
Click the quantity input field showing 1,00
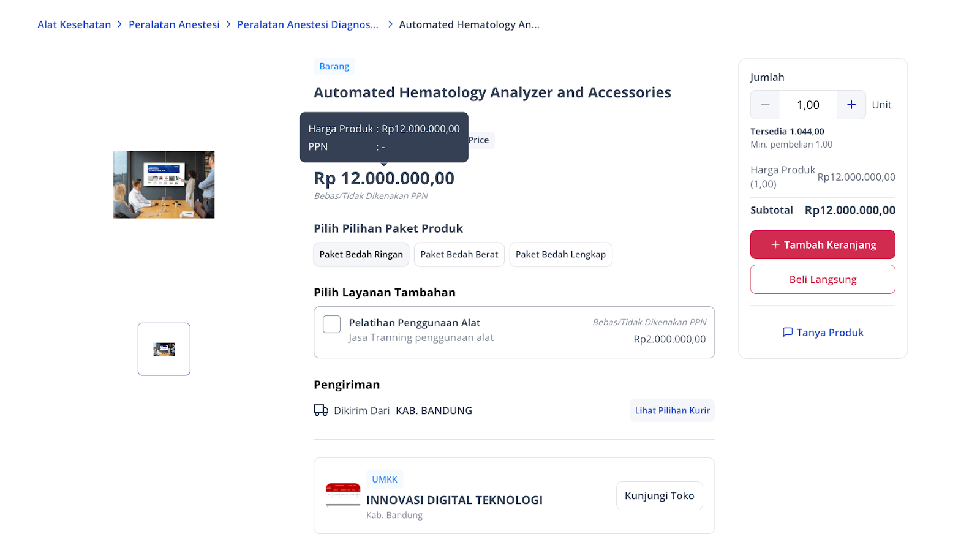click(808, 105)
